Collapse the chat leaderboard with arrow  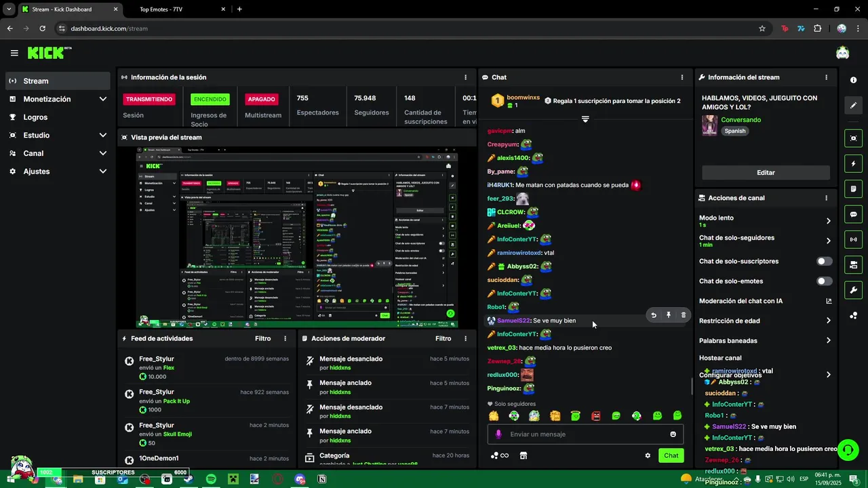pos(585,119)
